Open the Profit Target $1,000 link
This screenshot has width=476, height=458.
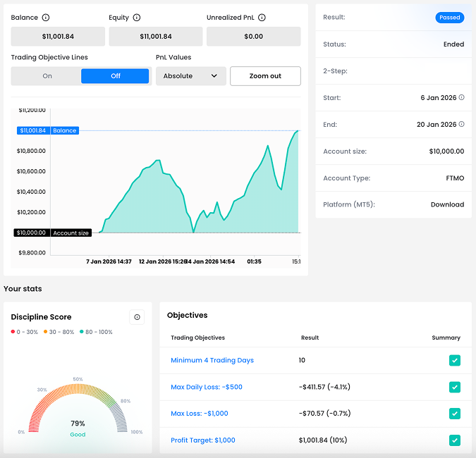[202, 440]
